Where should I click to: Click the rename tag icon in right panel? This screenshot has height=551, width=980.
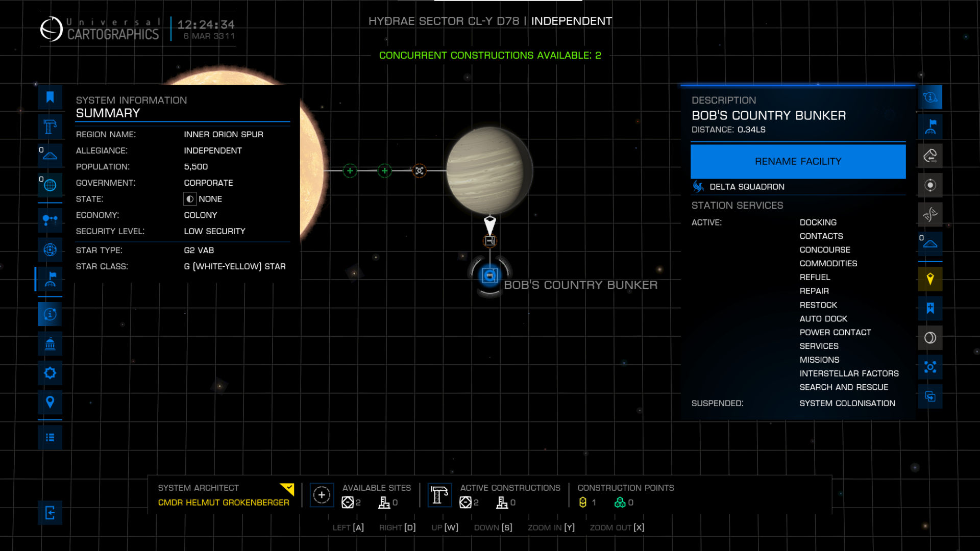coord(930,156)
